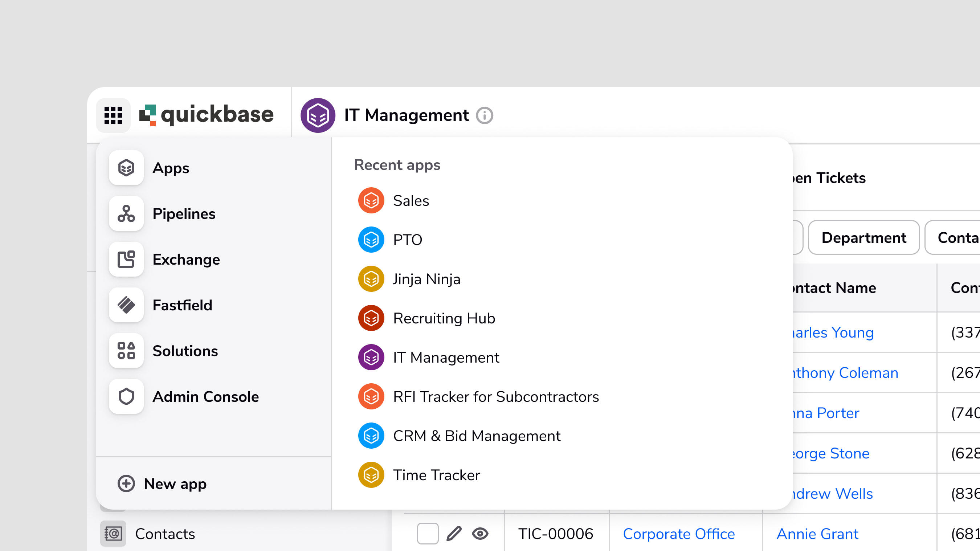The image size is (980, 551).
Task: Open the PTO recent app
Action: pos(390,240)
